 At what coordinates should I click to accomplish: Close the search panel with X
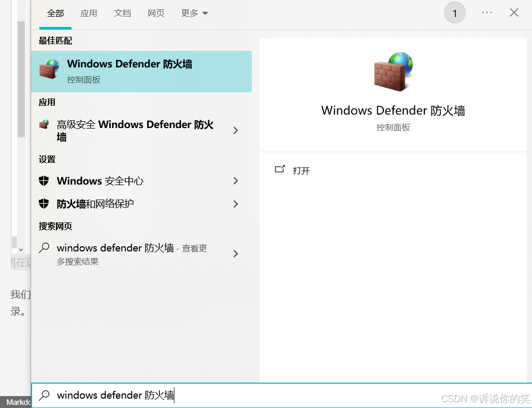pyautogui.click(x=514, y=12)
